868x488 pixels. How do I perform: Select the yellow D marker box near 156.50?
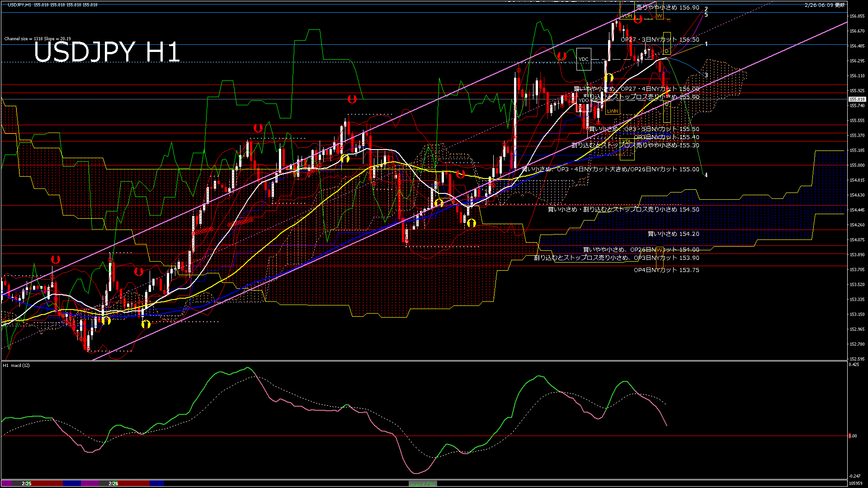667,51
